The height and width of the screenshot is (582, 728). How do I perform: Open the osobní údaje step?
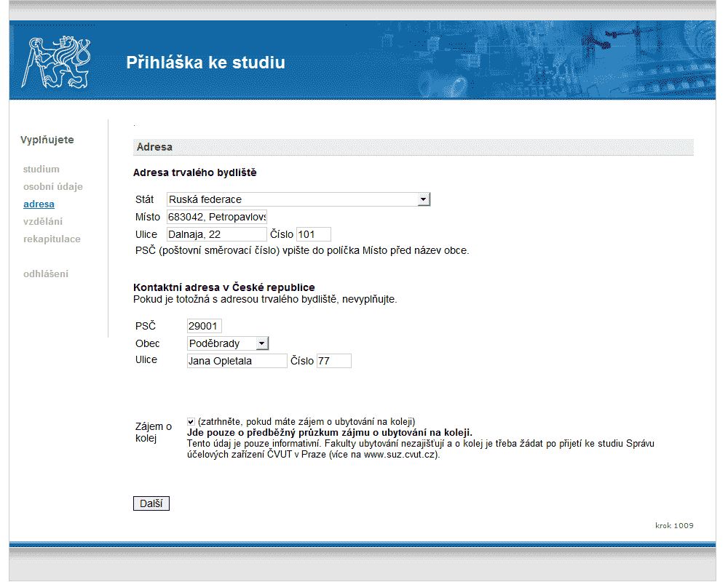click(53, 186)
